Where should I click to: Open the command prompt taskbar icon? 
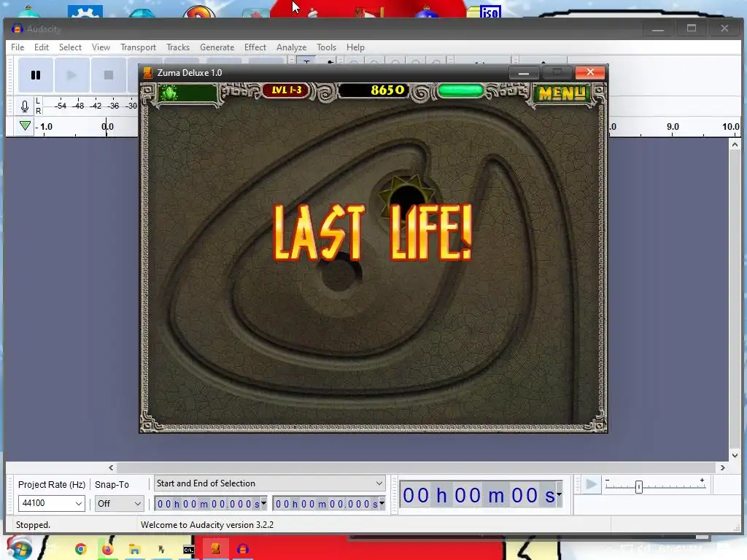[189, 550]
